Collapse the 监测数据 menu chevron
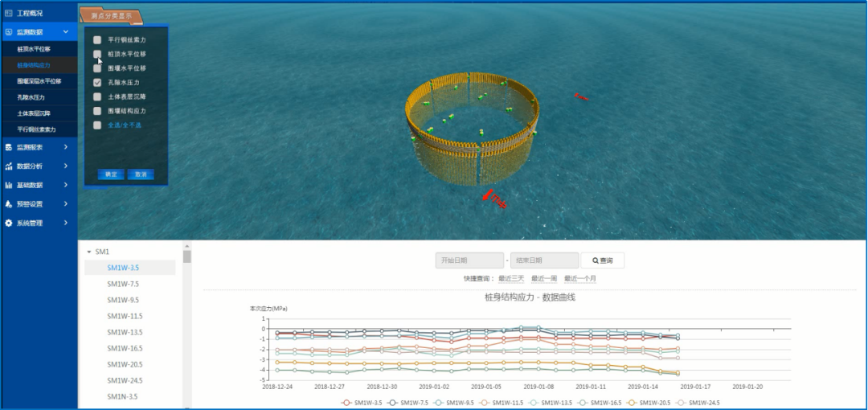The height and width of the screenshot is (410, 868). (x=66, y=32)
